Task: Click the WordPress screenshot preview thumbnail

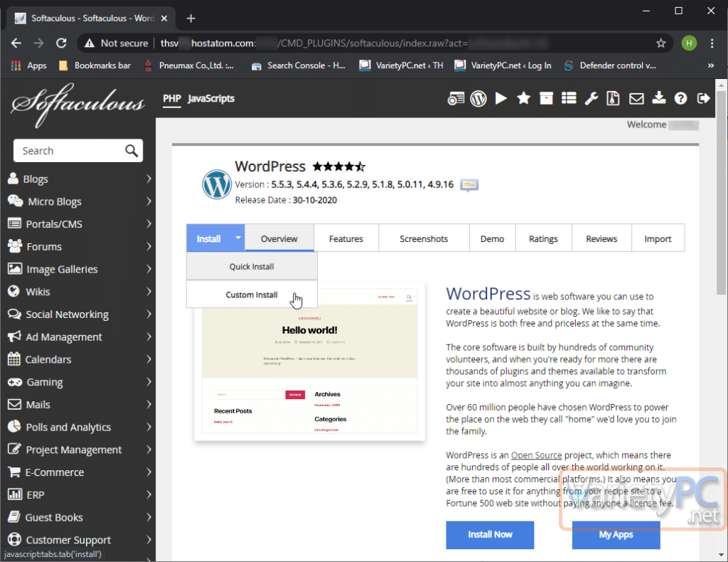Action: 310,361
